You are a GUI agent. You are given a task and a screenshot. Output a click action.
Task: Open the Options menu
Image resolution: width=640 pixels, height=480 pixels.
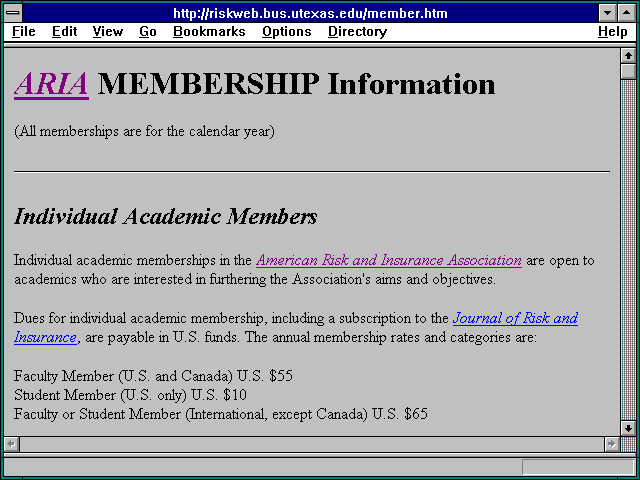(x=287, y=31)
